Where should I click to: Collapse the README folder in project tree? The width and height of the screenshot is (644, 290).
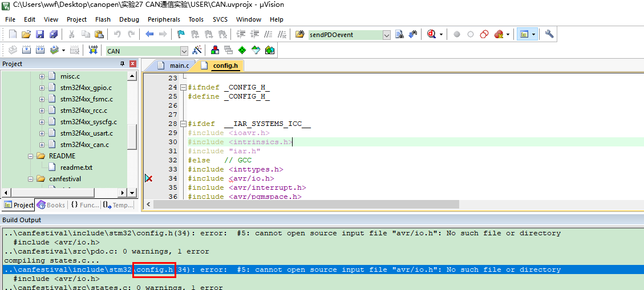click(x=30, y=156)
